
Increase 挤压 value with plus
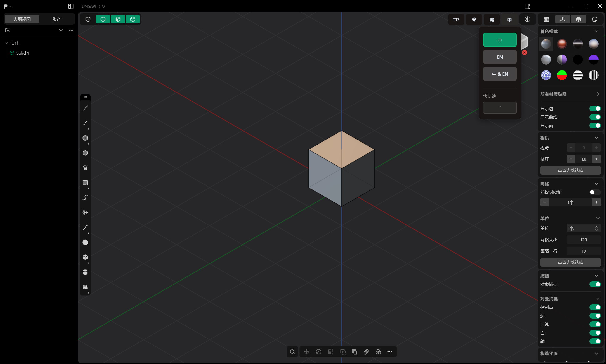(x=597, y=159)
